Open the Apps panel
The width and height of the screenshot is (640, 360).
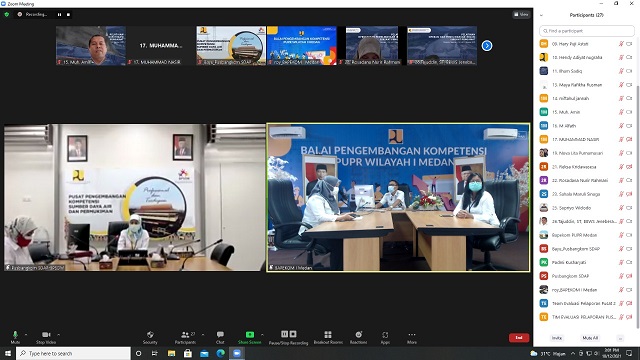pyautogui.click(x=385, y=337)
